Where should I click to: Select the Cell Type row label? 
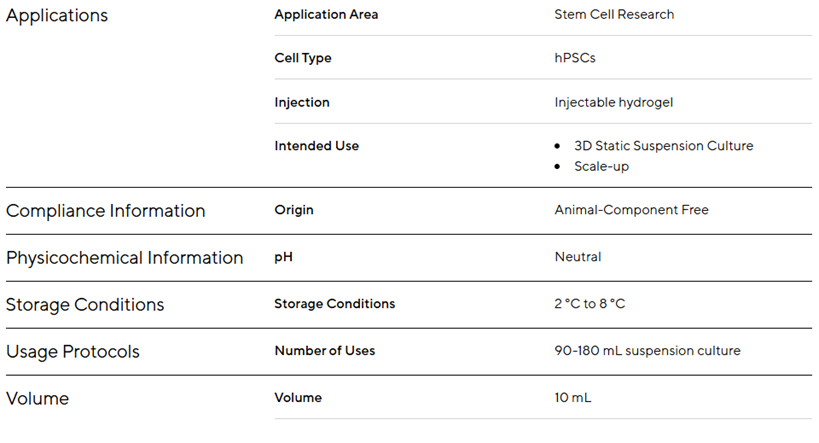coord(302,58)
